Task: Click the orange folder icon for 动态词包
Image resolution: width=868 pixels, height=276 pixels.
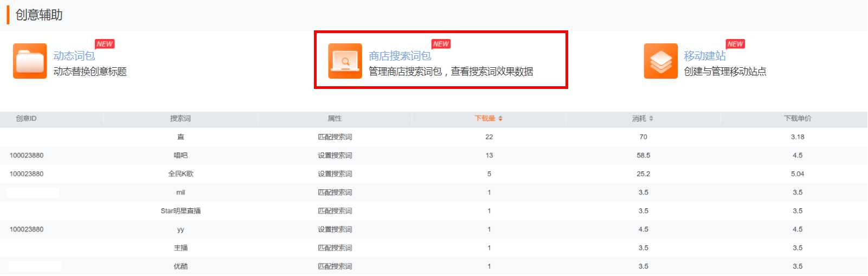Action: (30, 61)
